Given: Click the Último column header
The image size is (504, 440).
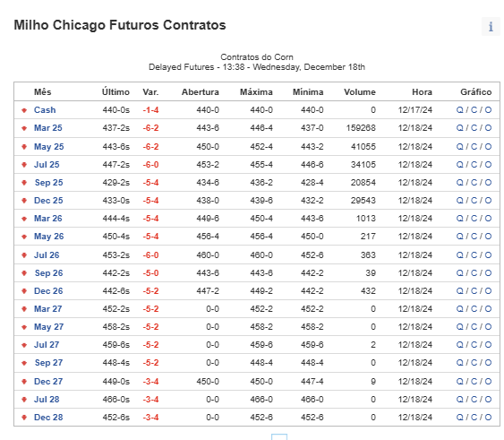Looking at the screenshot, I should pos(115,92).
